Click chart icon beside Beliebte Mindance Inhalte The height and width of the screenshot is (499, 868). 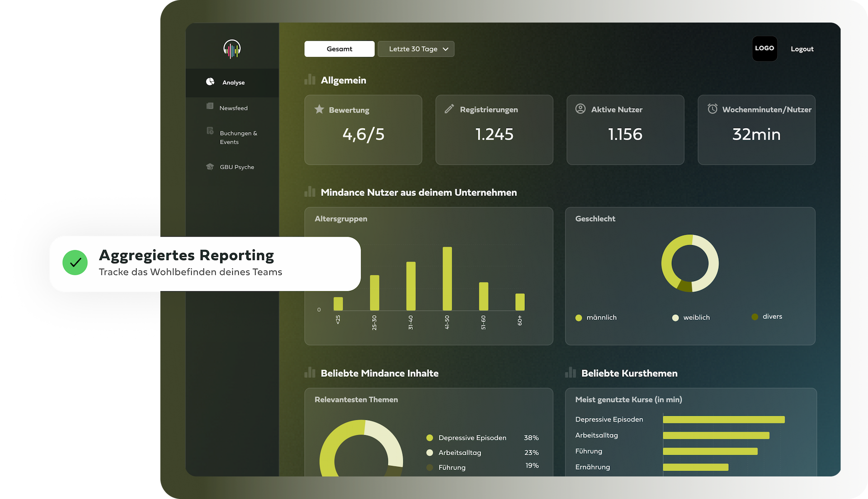pos(310,372)
